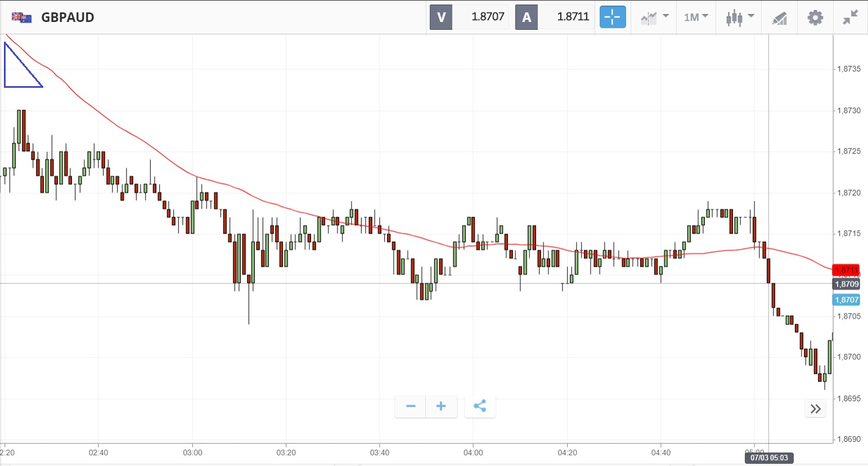Click the GBPAUD instrument name
Screen dimensions: 868x466
click(x=68, y=17)
